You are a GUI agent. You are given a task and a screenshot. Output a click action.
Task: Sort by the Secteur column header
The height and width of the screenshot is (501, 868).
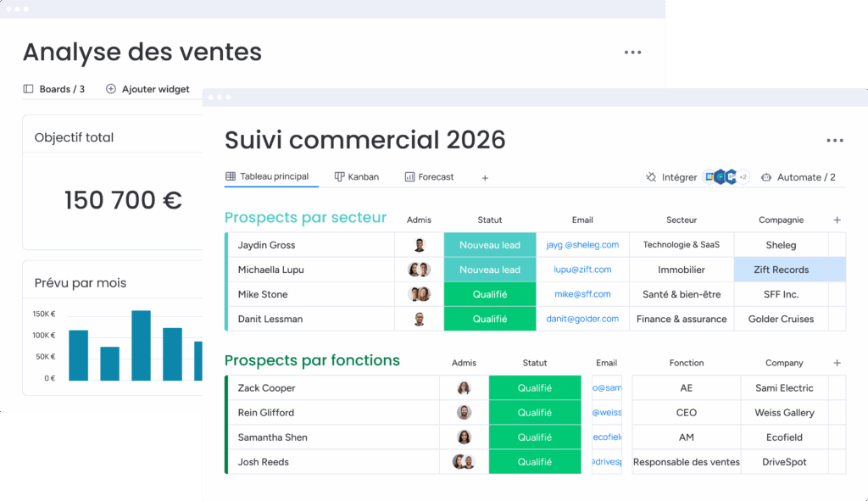coord(682,220)
